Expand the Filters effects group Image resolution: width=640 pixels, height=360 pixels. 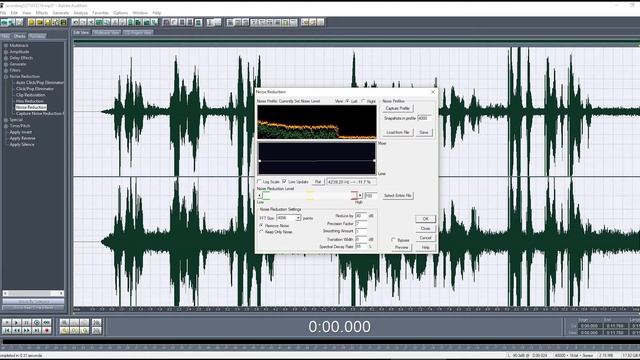click(x=6, y=70)
